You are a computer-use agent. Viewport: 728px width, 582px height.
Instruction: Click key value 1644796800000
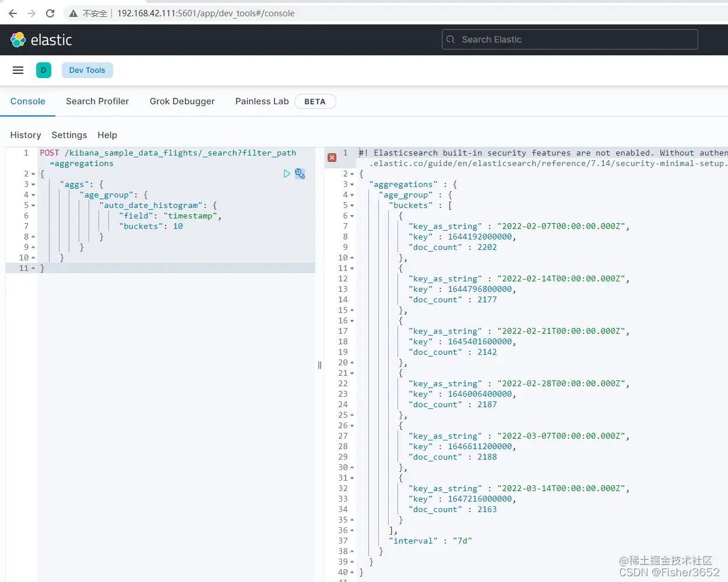pos(480,289)
